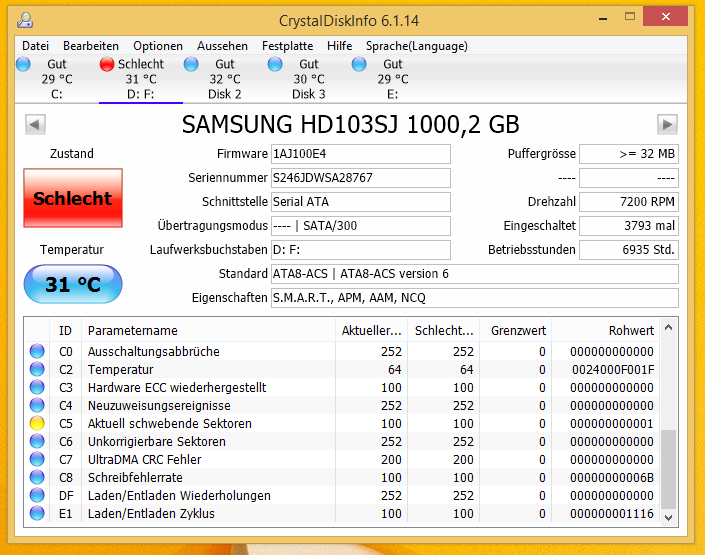
Task: Click the Drehzahl value 7200 RPM
Action: click(x=629, y=201)
